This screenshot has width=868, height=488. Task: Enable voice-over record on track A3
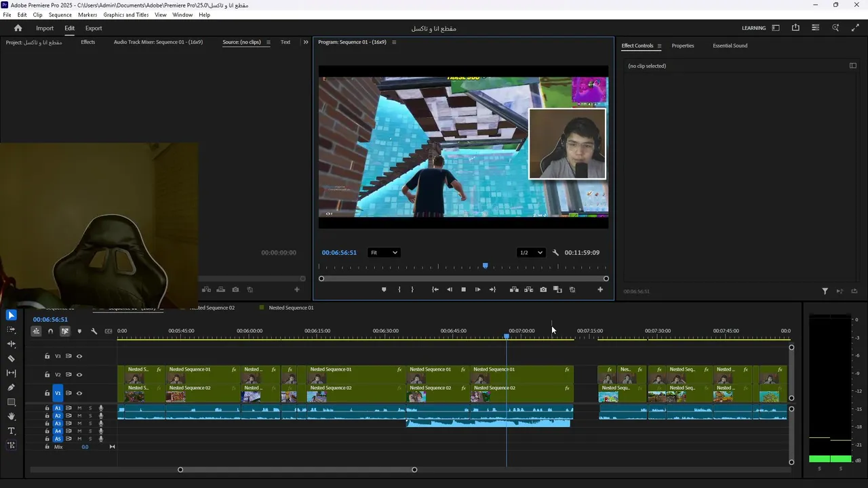tap(101, 424)
